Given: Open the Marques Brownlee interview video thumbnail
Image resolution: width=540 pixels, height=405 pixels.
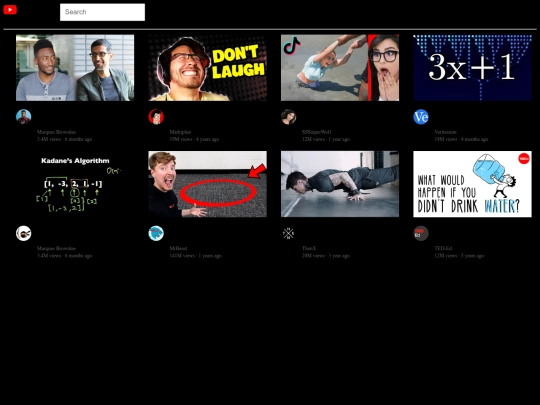Looking at the screenshot, I should [x=75, y=68].
